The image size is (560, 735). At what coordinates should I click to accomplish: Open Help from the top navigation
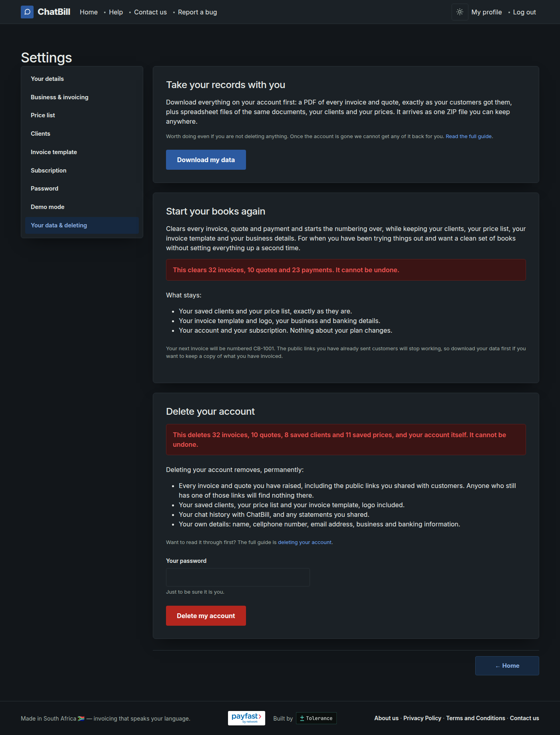click(x=116, y=12)
